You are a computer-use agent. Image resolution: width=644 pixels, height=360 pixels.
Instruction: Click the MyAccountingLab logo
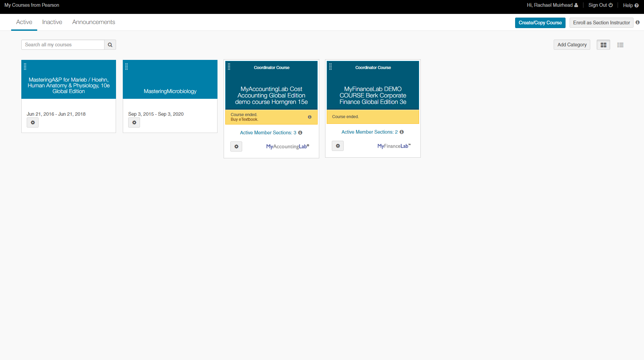click(x=287, y=147)
